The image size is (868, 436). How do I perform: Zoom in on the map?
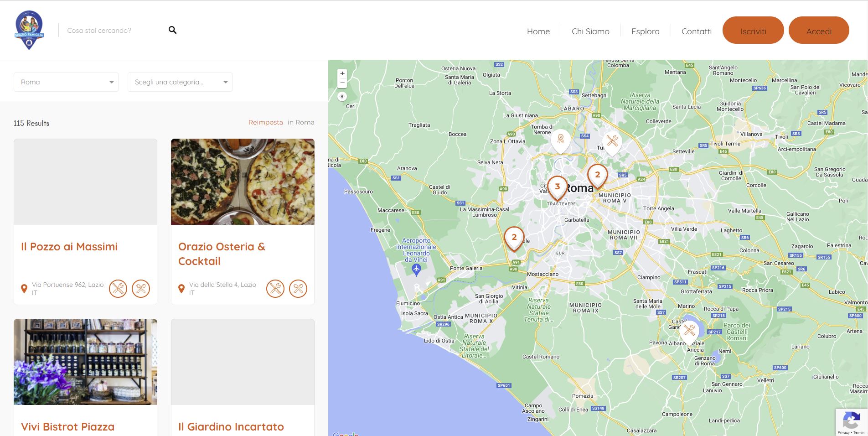tap(342, 73)
